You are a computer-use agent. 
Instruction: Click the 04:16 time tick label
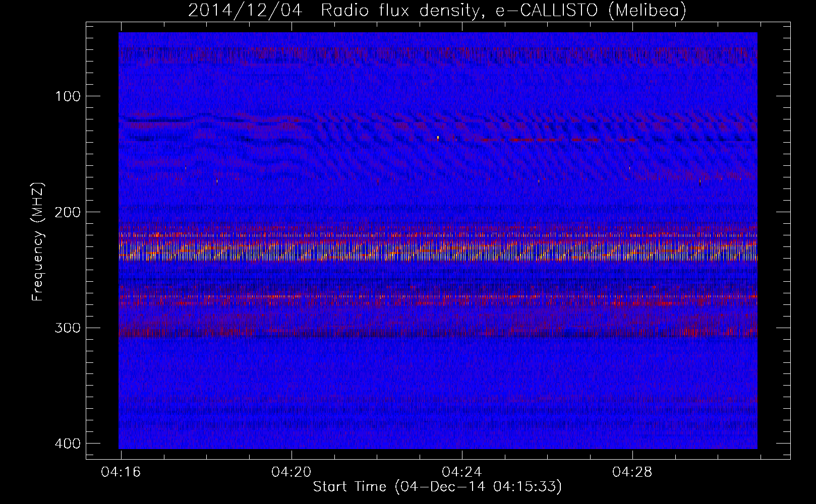tap(121, 472)
